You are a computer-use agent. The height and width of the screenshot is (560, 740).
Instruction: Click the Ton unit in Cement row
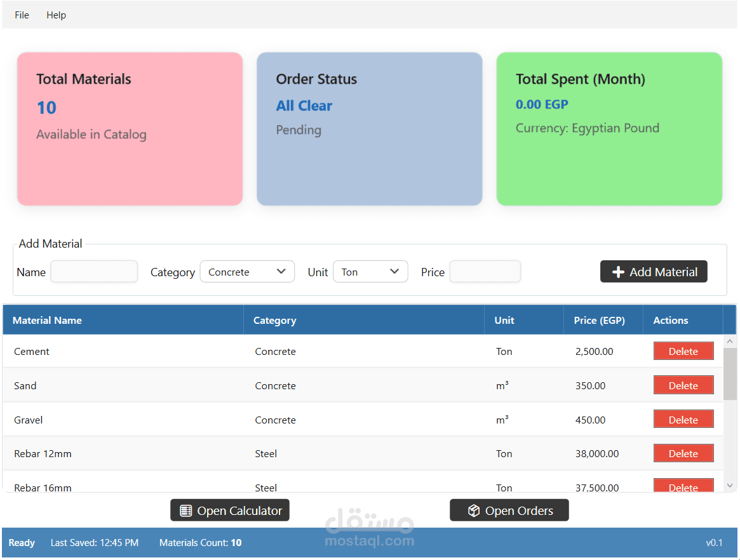(x=504, y=352)
